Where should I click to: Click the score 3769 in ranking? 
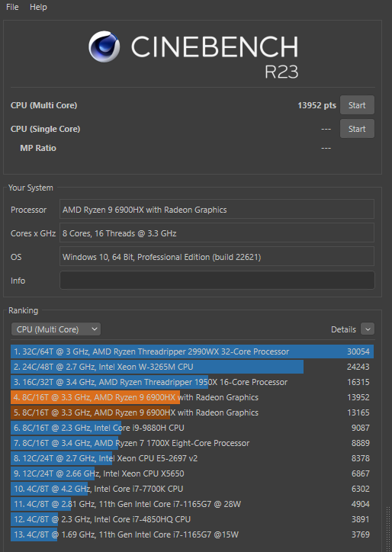tap(361, 534)
